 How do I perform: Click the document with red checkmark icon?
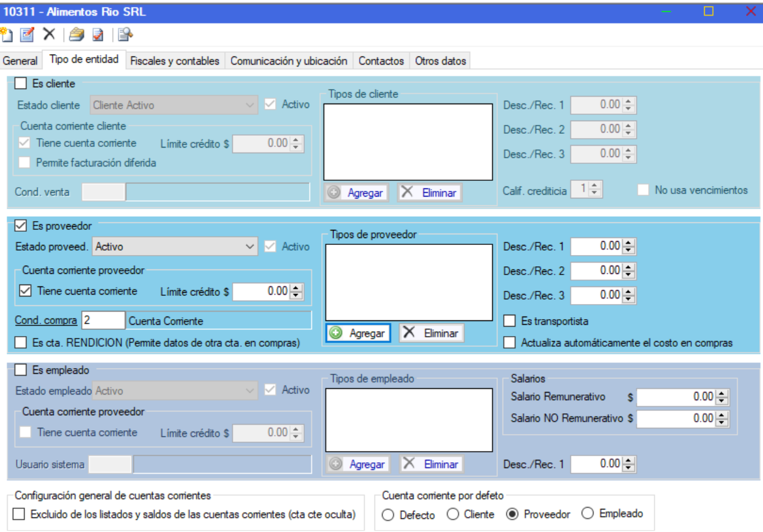[98, 35]
